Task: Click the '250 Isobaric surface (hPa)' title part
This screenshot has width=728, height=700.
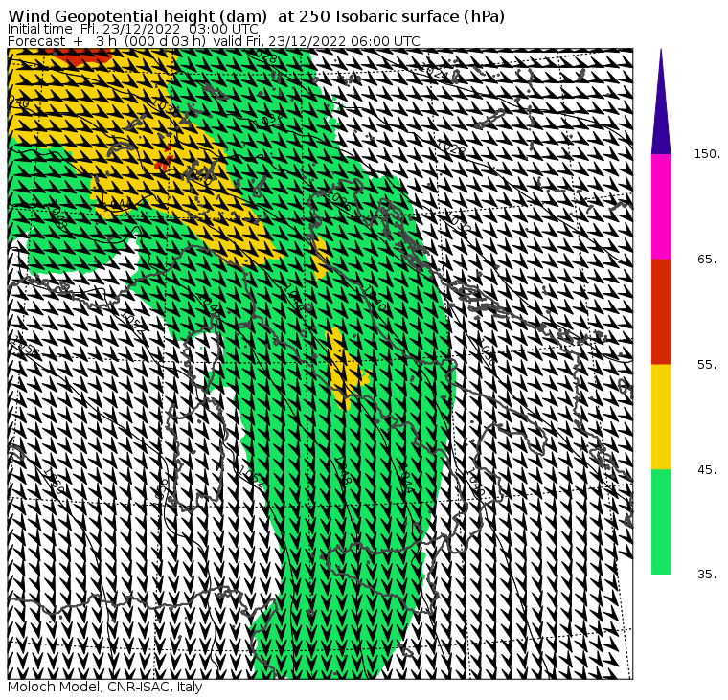Action: [401, 16]
